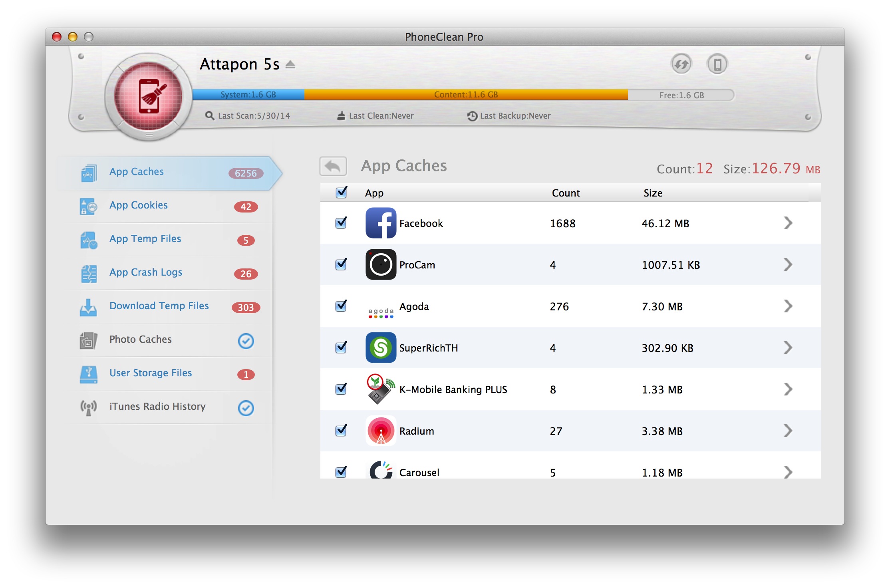Viewport: 890px width, 588px height.
Task: Toggle the select-all checkbox in header
Action: pos(341,193)
